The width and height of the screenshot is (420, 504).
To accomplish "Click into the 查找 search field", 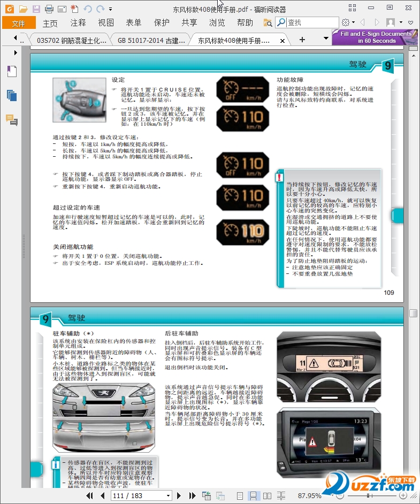I will 312,22.
